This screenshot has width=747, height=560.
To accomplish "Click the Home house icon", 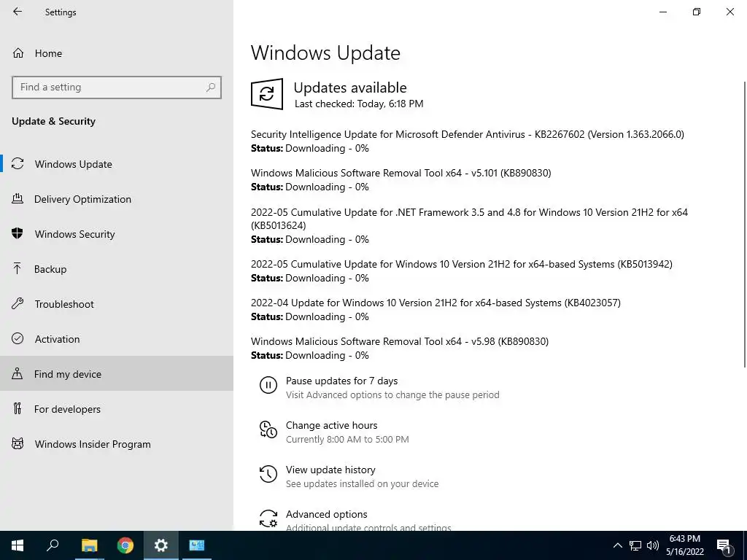I will 18,52.
